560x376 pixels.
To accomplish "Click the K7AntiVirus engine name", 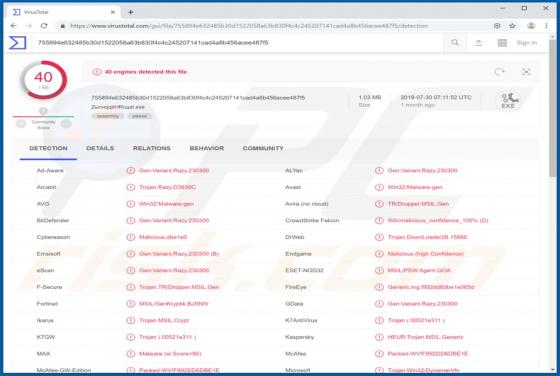I will pyautogui.click(x=301, y=320).
